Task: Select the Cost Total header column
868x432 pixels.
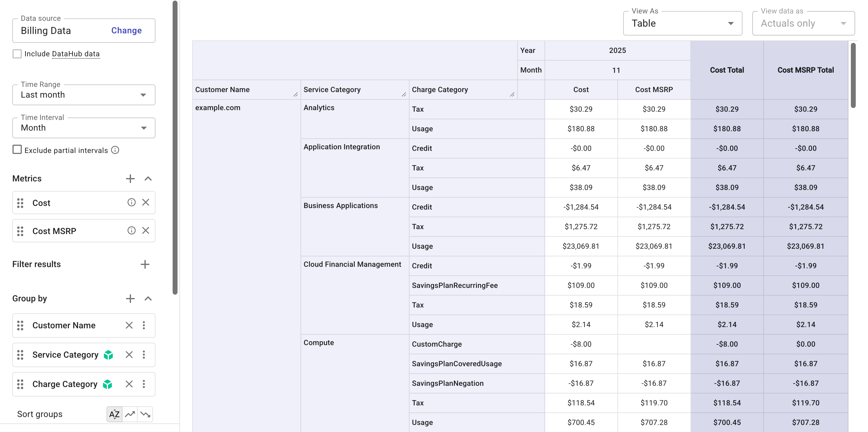Action: 727,70
